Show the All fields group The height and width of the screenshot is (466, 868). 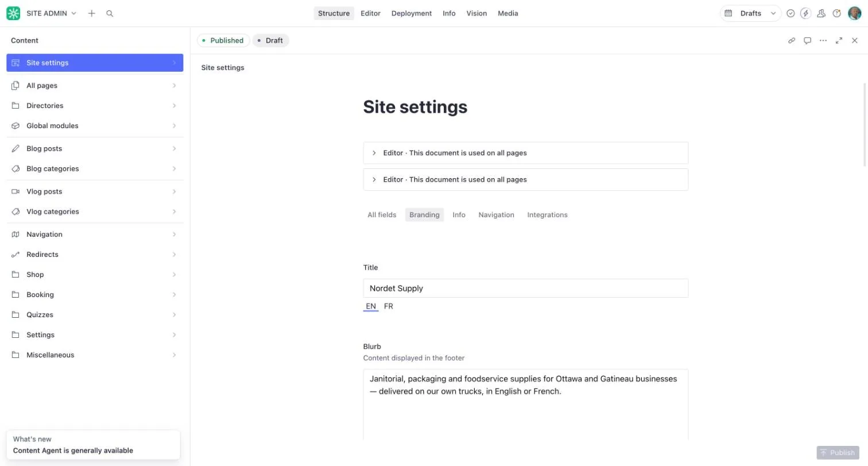point(382,215)
